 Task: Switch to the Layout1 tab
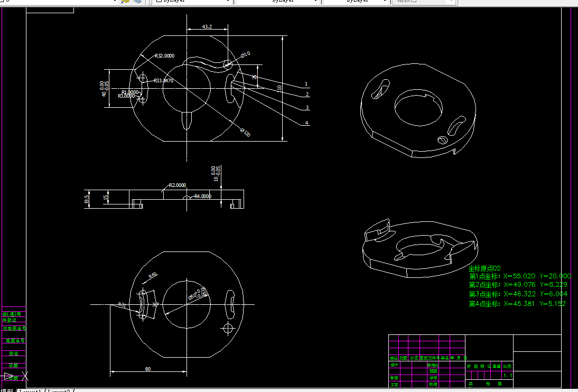pos(31,390)
